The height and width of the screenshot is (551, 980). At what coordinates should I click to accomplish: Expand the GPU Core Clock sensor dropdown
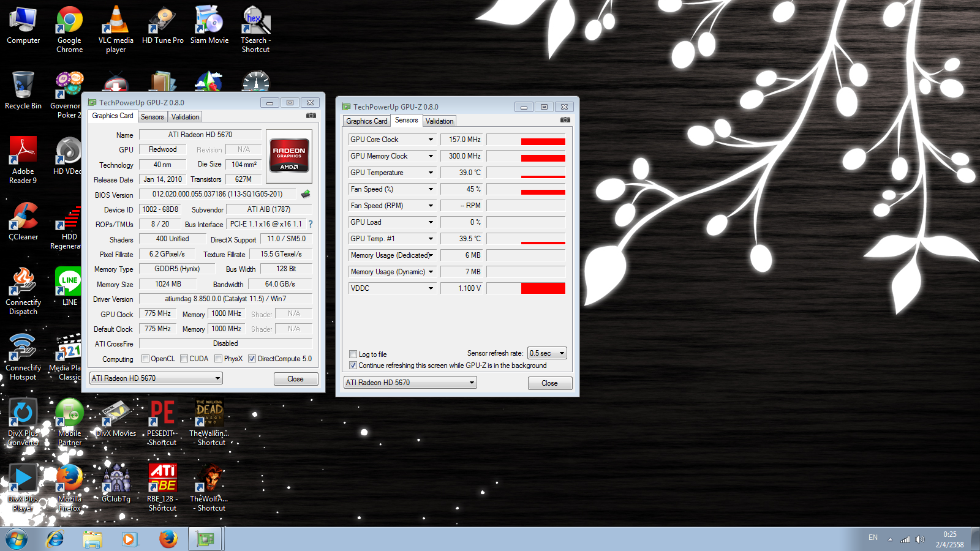pos(431,140)
